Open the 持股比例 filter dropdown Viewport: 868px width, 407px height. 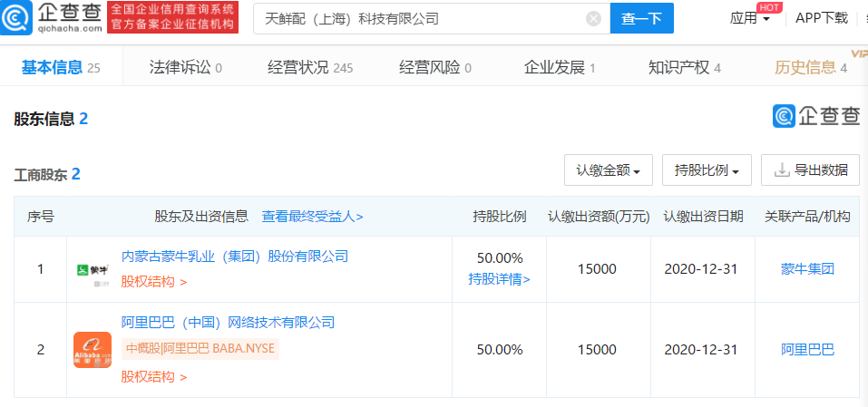[707, 170]
